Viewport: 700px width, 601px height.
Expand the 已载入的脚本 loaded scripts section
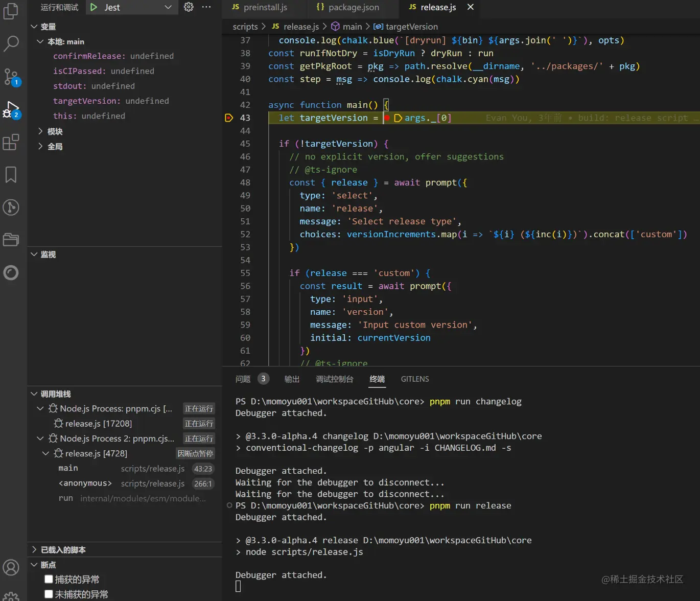[x=34, y=550]
